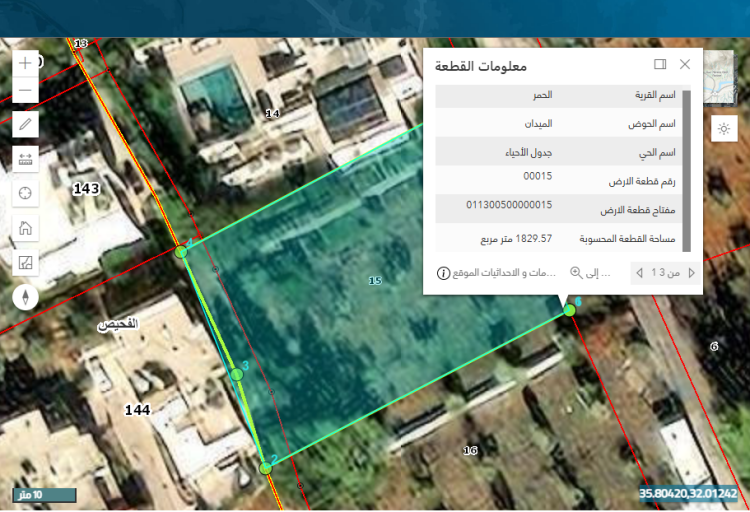This screenshot has height=512, width=750.
Task: Click parcel vertex point 3
Action: coord(237,374)
